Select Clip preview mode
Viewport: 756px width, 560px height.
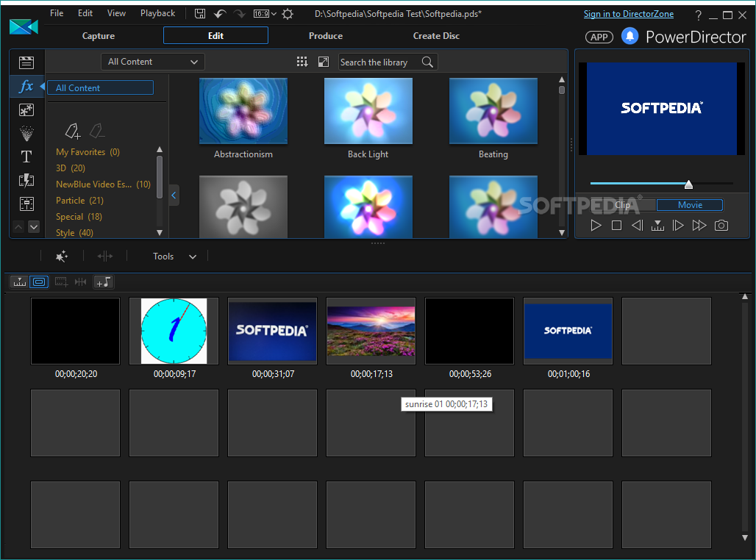point(622,205)
